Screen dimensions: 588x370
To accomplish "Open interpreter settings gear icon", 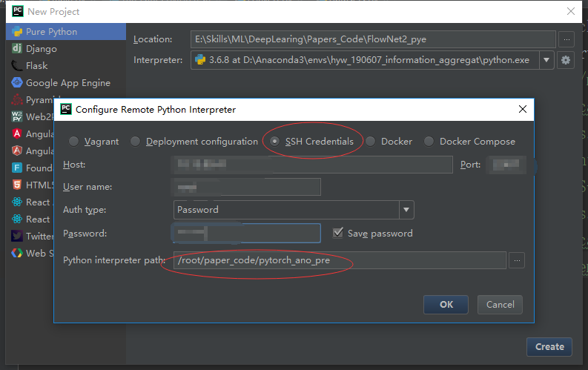I will (x=566, y=60).
